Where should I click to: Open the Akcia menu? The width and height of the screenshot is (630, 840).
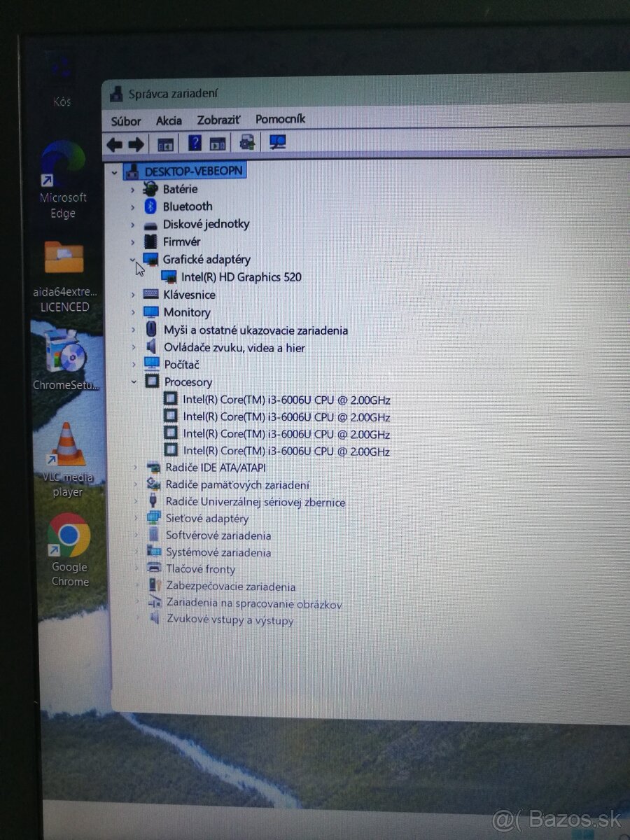tap(168, 120)
